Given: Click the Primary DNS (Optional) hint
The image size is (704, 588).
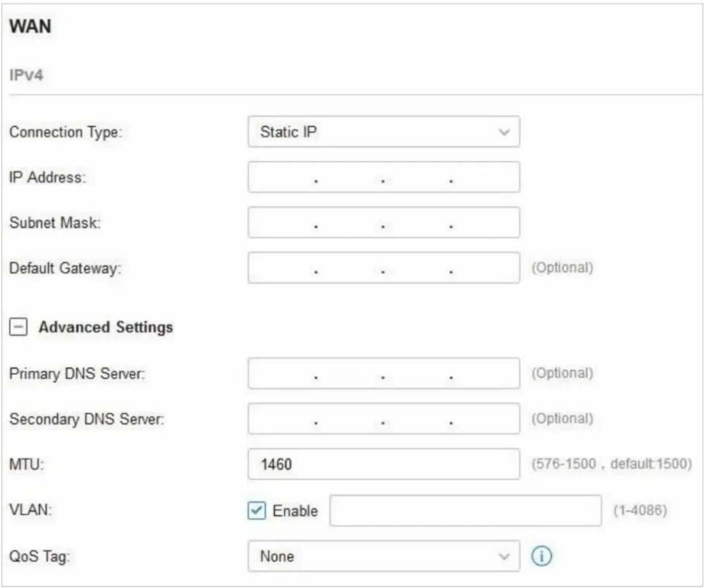Looking at the screenshot, I should click(562, 373).
